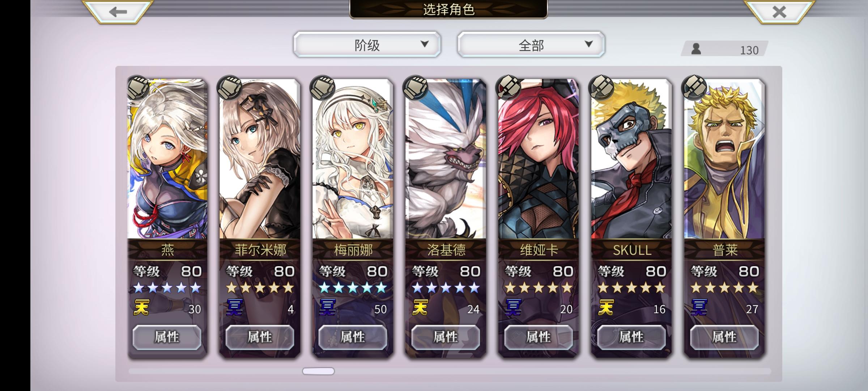Click the character count icon showing 130
This screenshot has width=868, height=391.
click(696, 49)
